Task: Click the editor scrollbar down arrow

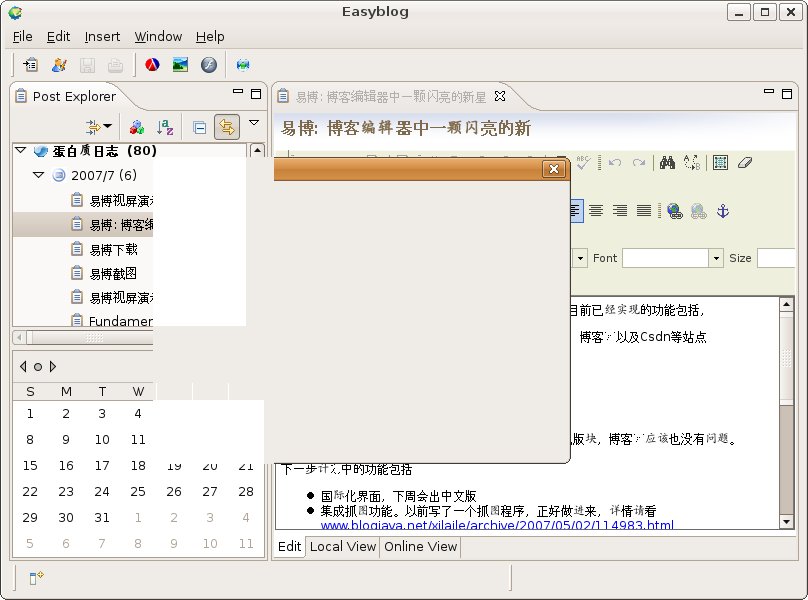Action: pyautogui.click(x=786, y=522)
